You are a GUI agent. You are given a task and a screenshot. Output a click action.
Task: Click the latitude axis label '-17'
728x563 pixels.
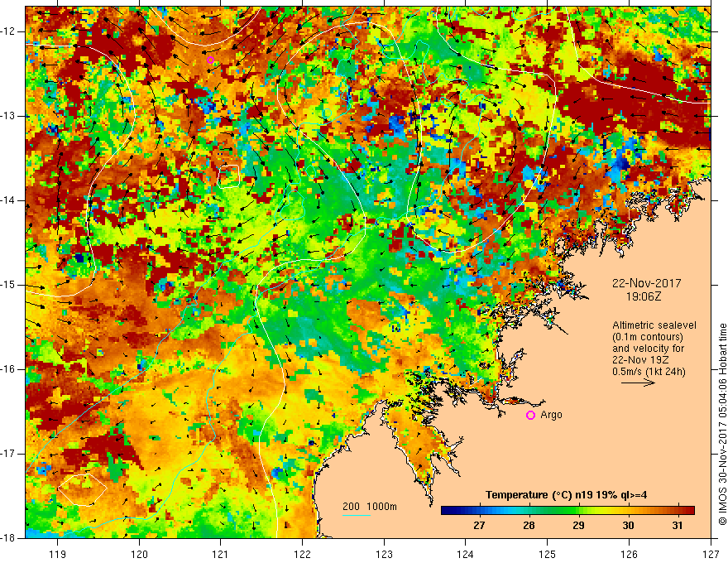(x=8, y=454)
